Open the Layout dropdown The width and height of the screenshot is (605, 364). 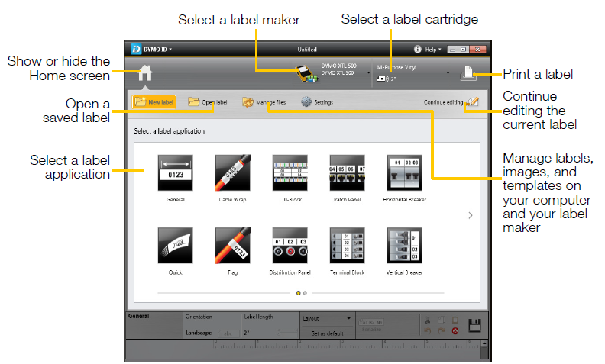point(327,318)
